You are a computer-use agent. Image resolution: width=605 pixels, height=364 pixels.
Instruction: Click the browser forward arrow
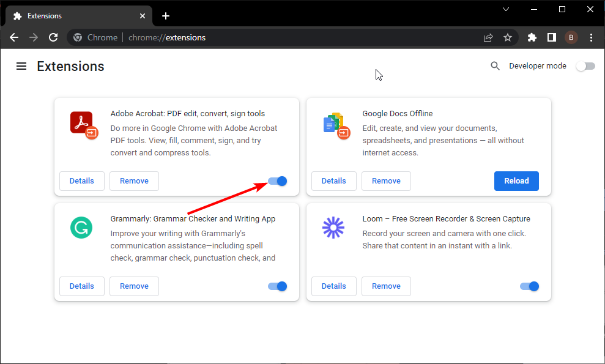point(34,37)
